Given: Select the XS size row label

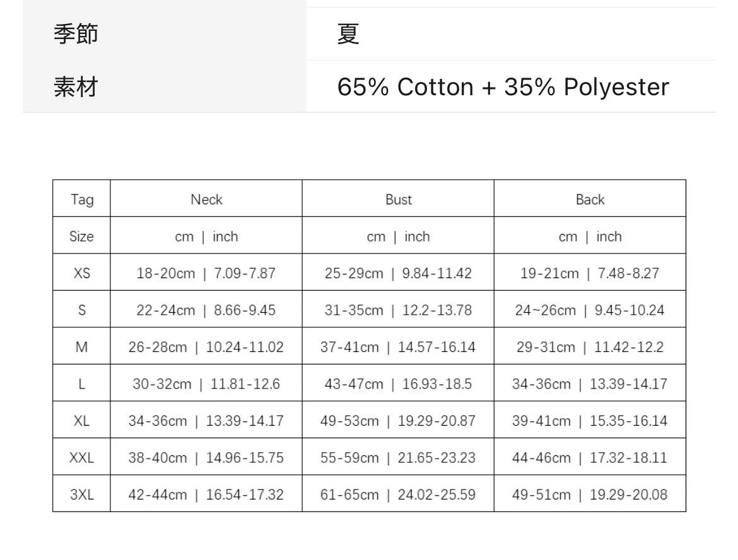Looking at the screenshot, I should point(81,273).
